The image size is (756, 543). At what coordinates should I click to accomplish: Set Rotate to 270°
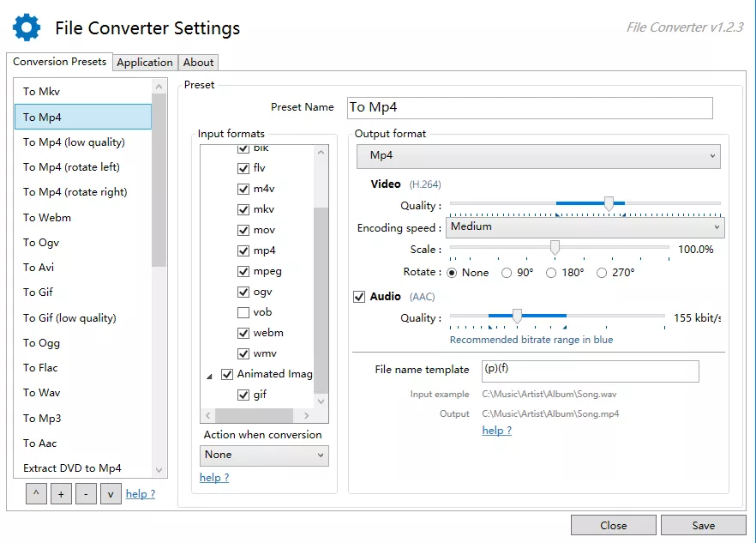602,273
